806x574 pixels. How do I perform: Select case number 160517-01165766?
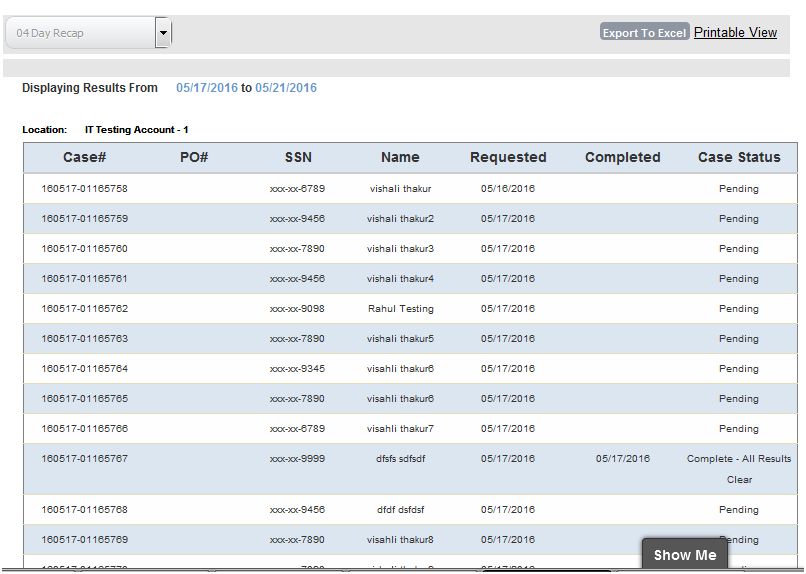(x=84, y=429)
